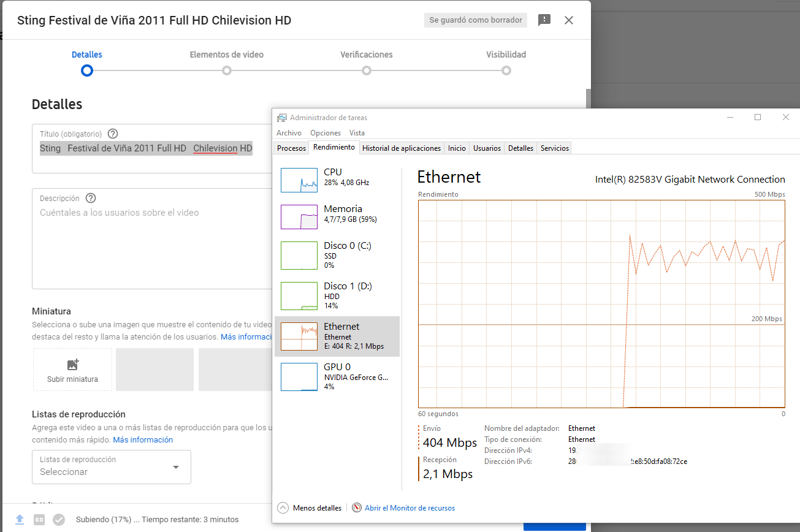Image resolution: width=800 pixels, height=532 pixels.
Task: Click the upload arrow status icon
Action: pos(20,519)
